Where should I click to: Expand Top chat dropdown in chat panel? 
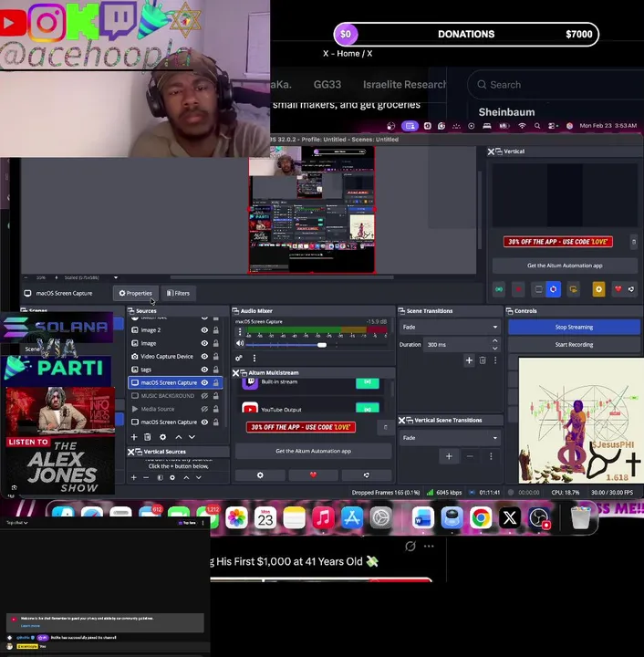click(17, 523)
